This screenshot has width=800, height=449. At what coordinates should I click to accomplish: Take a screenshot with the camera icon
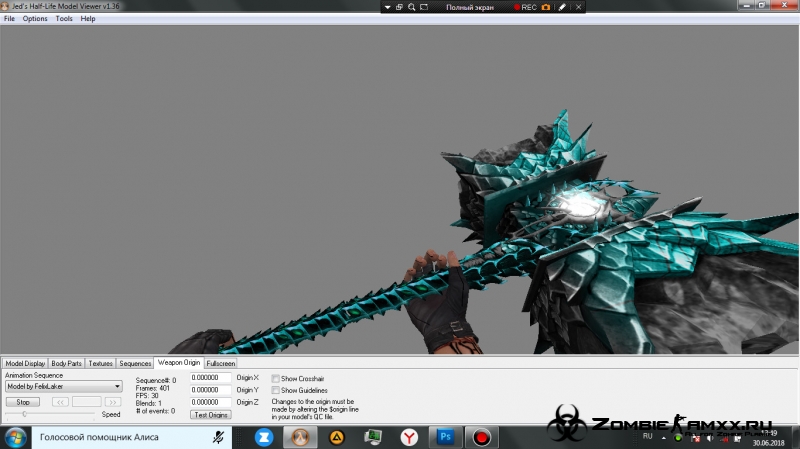[x=546, y=7]
